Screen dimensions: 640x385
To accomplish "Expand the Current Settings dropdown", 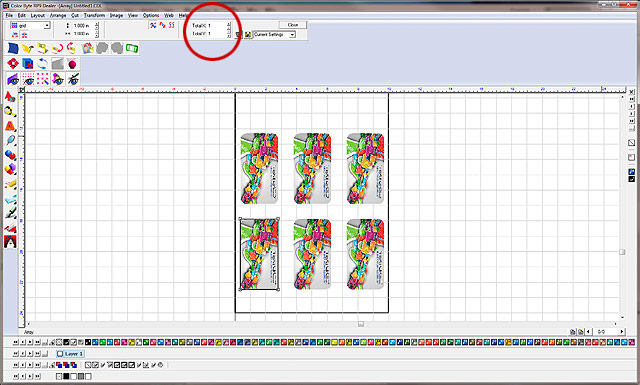I will 292,35.
